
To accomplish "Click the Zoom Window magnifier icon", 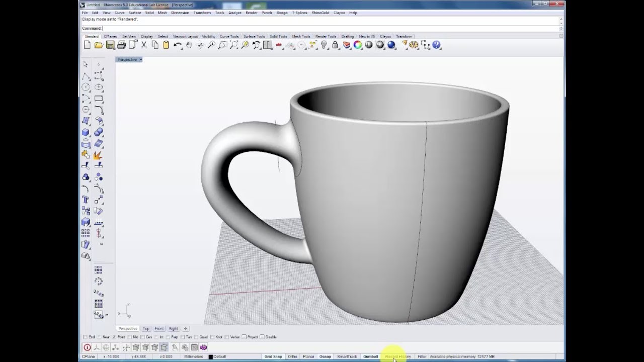I will tap(222, 45).
